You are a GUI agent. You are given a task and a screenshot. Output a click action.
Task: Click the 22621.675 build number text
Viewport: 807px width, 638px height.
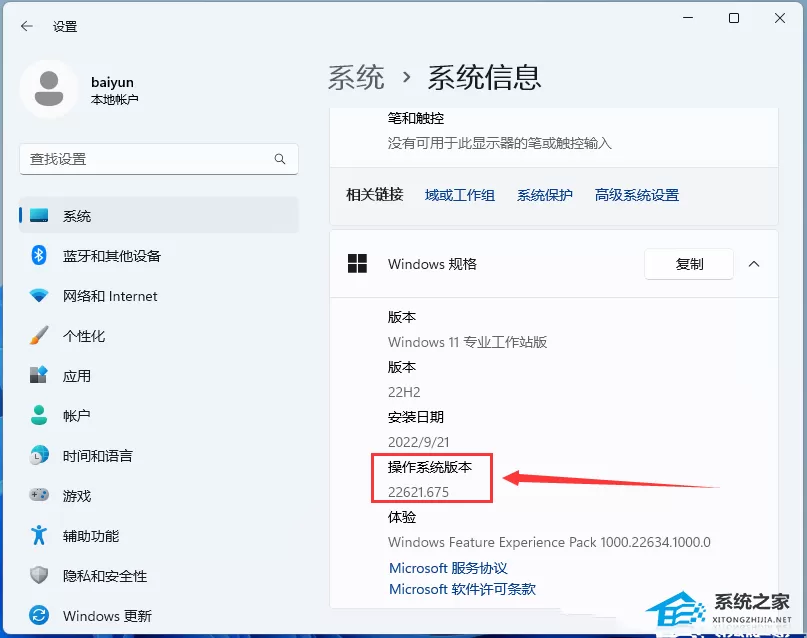coord(418,492)
